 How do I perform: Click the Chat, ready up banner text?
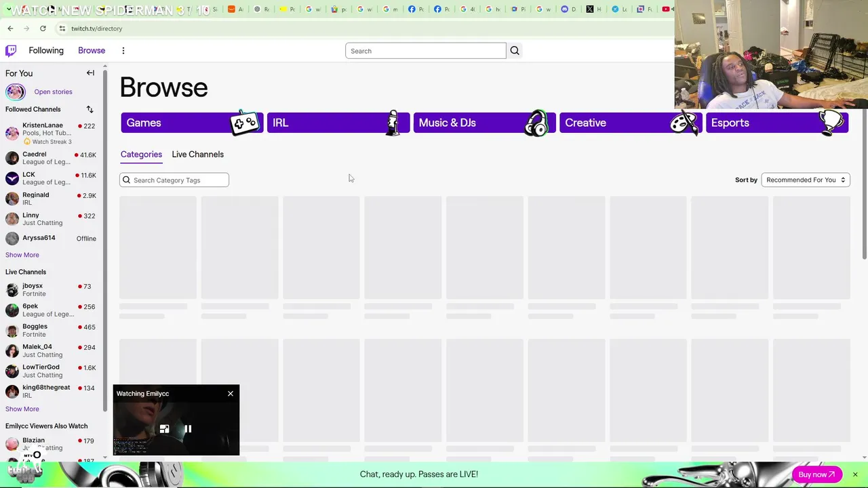tap(419, 474)
